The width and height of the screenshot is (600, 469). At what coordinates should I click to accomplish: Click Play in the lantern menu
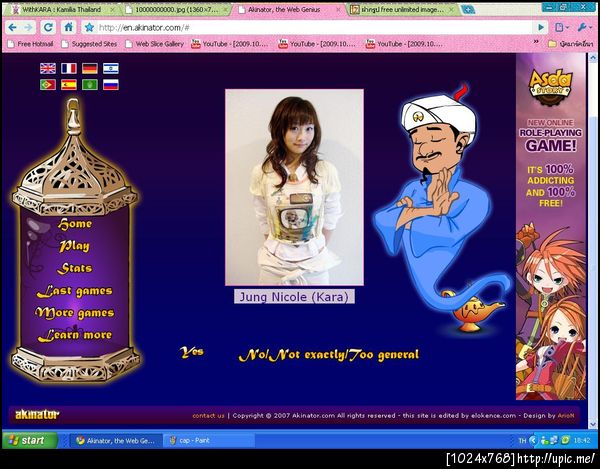tap(74, 246)
